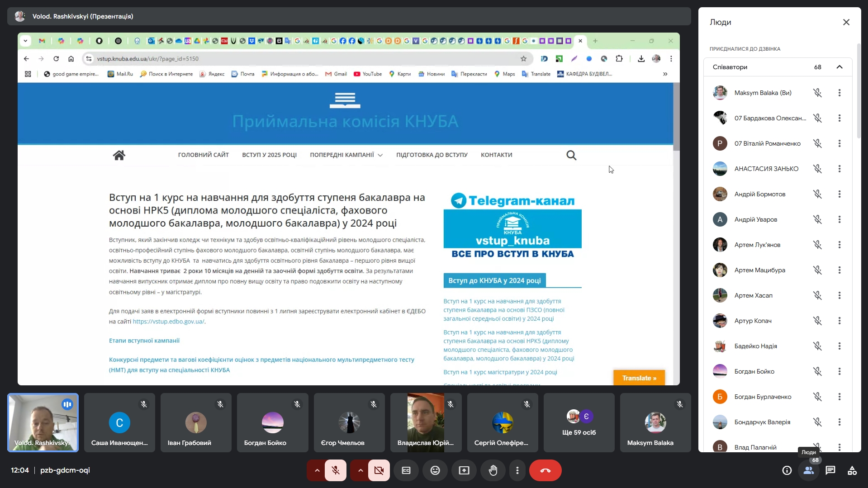Collapse the Співавтори participants list

tap(840, 67)
